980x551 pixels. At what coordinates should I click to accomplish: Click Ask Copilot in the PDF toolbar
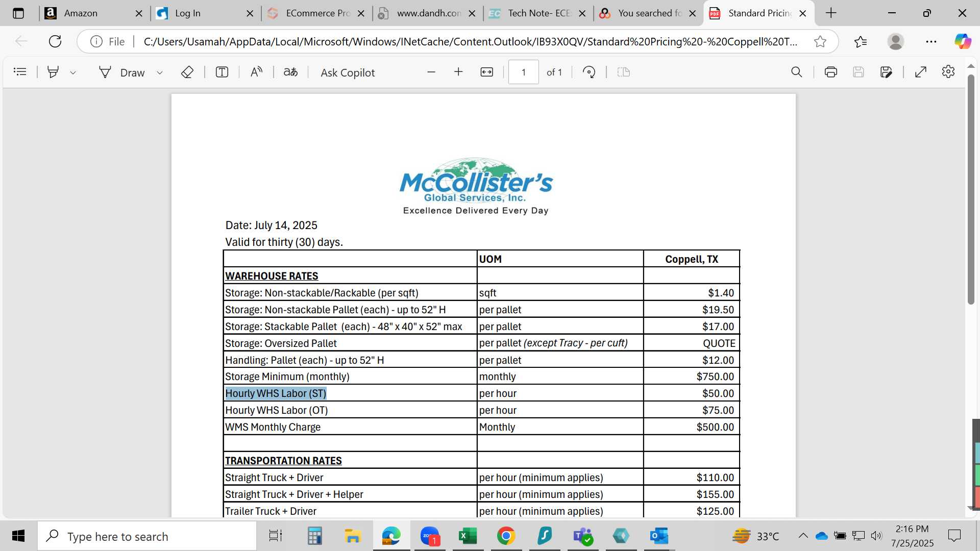coord(348,72)
